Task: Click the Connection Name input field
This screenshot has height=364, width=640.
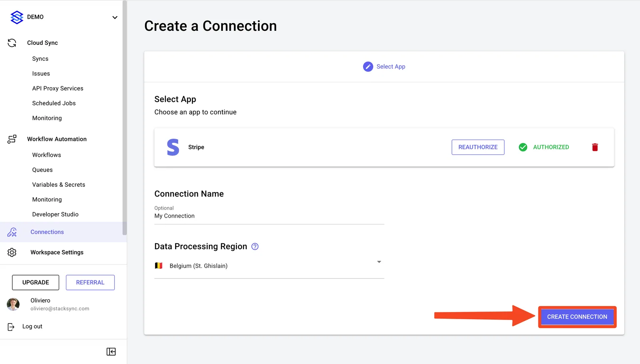Action: pos(269,216)
